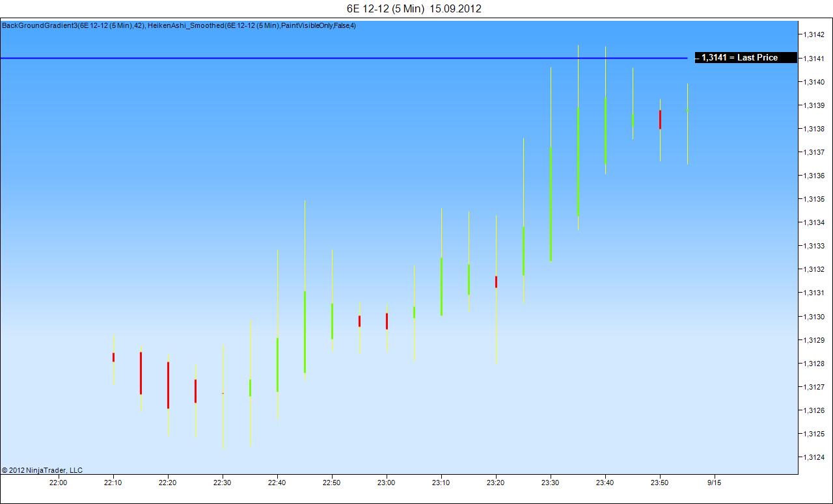Click the 2012 NinjaTrader, LLC copyright text
The height and width of the screenshot is (504, 833).
[x=42, y=470]
